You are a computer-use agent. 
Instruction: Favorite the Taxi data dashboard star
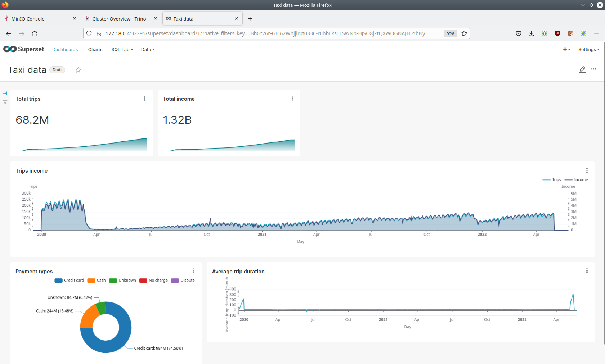[78, 70]
